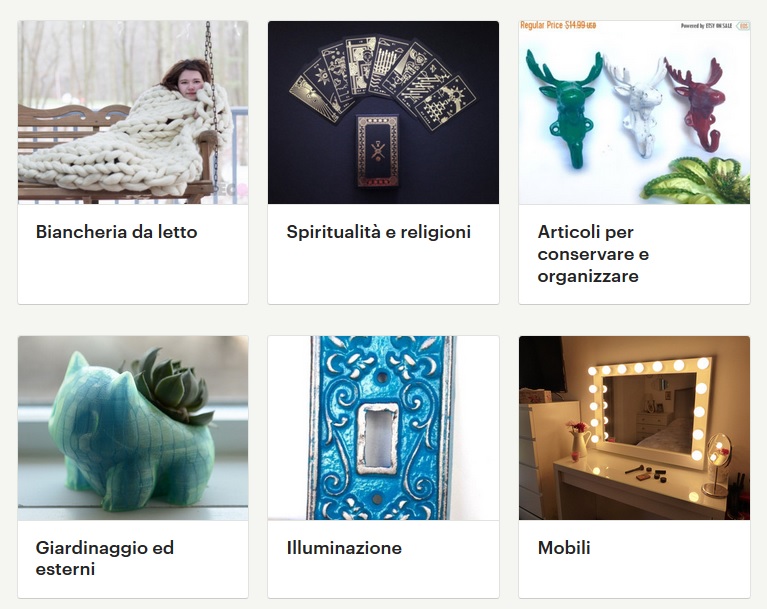Click the Powered by Etsy On Sale text
Screen dimensions: 767x609
click(706, 26)
